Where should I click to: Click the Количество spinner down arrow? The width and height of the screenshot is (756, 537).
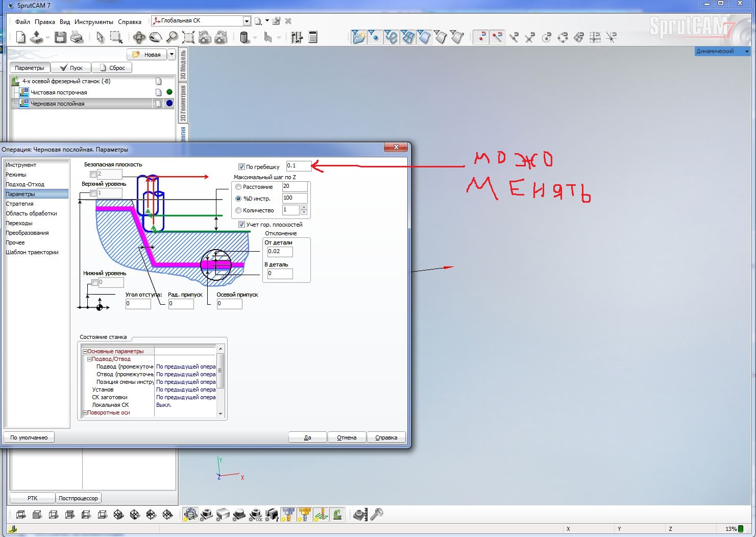[x=304, y=212]
